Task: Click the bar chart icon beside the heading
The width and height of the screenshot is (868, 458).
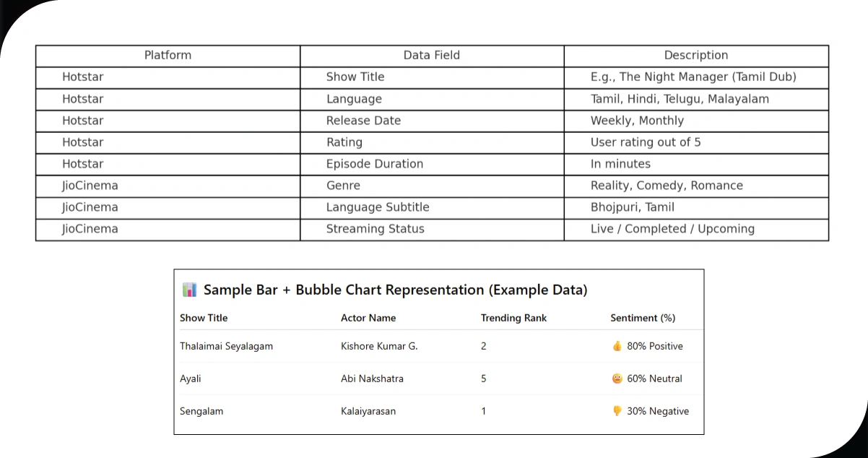Action: (189, 290)
